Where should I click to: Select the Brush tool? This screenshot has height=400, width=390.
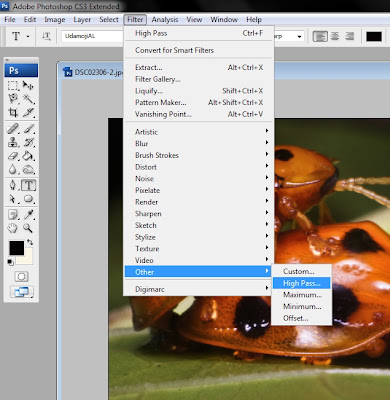[x=28, y=129]
